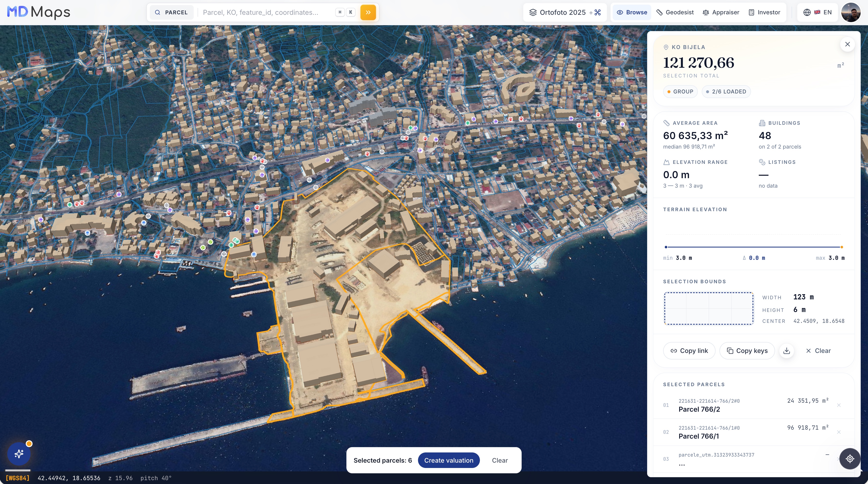Viewport: 868px width, 484px height.
Task: Click the selection bounds preview box
Action: point(709,309)
